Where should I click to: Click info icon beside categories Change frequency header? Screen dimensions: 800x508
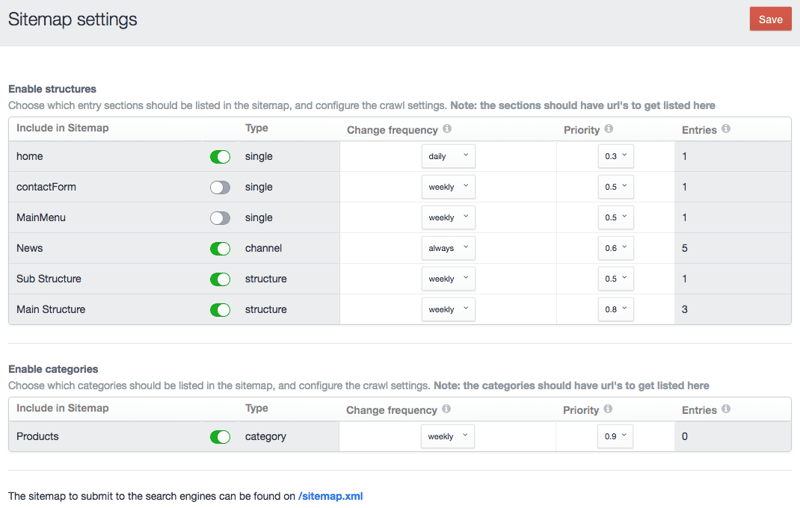pos(447,409)
